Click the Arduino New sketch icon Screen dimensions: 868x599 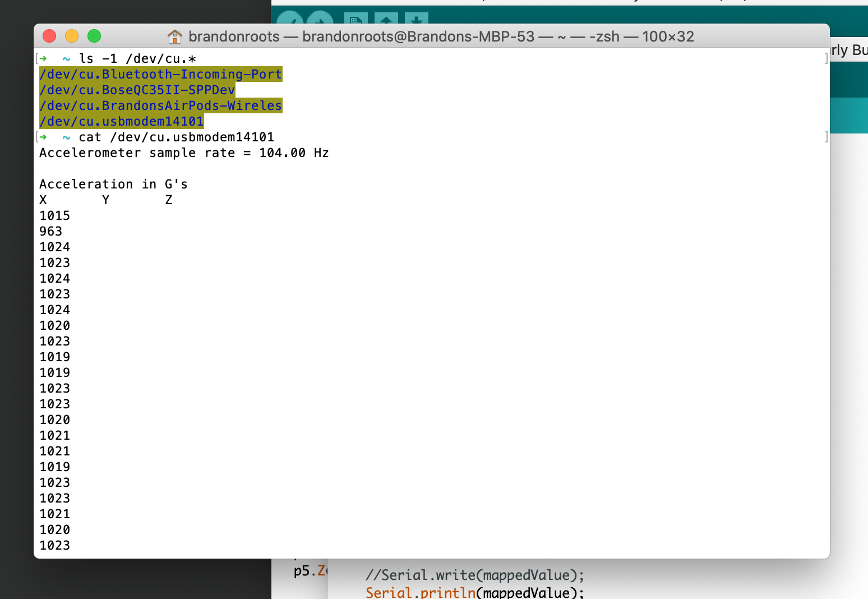coord(355,19)
